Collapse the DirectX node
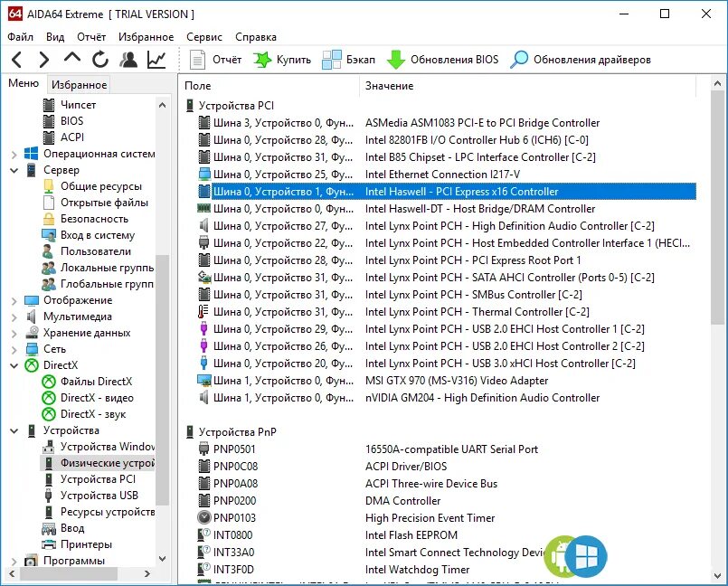The height and width of the screenshot is (586, 728). point(14,366)
